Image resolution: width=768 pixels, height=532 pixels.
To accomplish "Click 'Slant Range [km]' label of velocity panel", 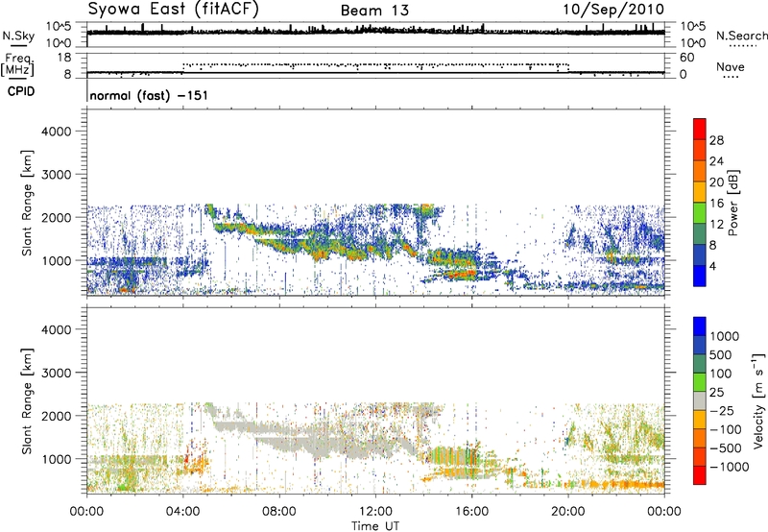I will [x=27, y=401].
